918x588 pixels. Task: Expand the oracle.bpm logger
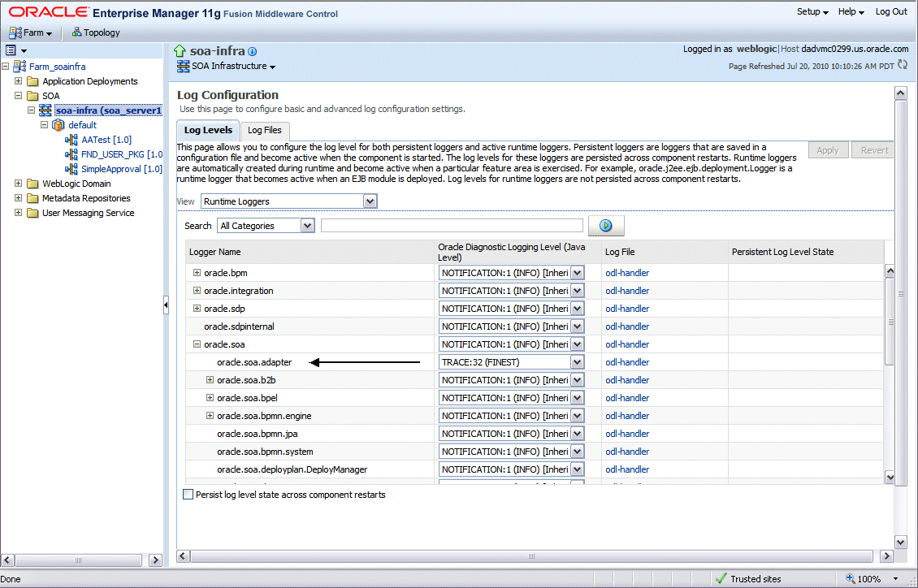point(197,273)
